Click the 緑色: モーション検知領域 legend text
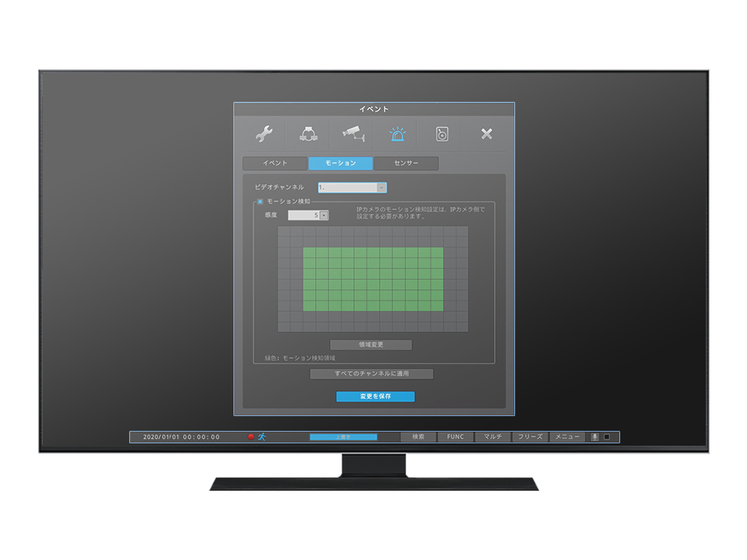 click(x=300, y=358)
